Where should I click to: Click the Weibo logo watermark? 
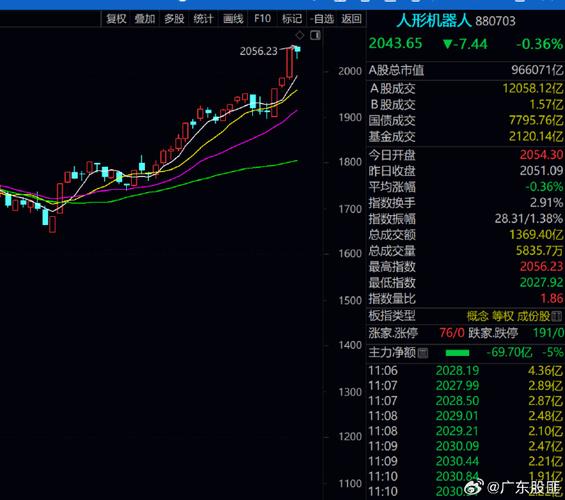pos(475,487)
